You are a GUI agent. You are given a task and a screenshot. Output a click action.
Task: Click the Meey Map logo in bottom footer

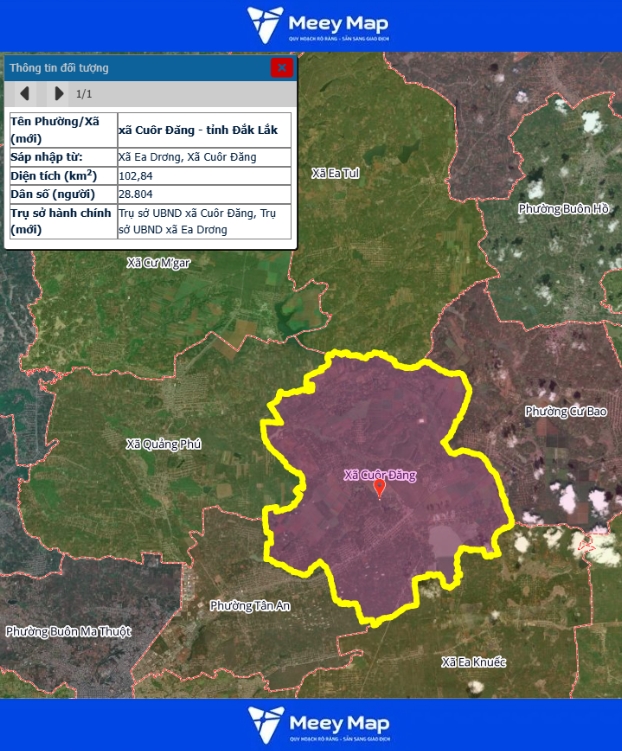318,724
